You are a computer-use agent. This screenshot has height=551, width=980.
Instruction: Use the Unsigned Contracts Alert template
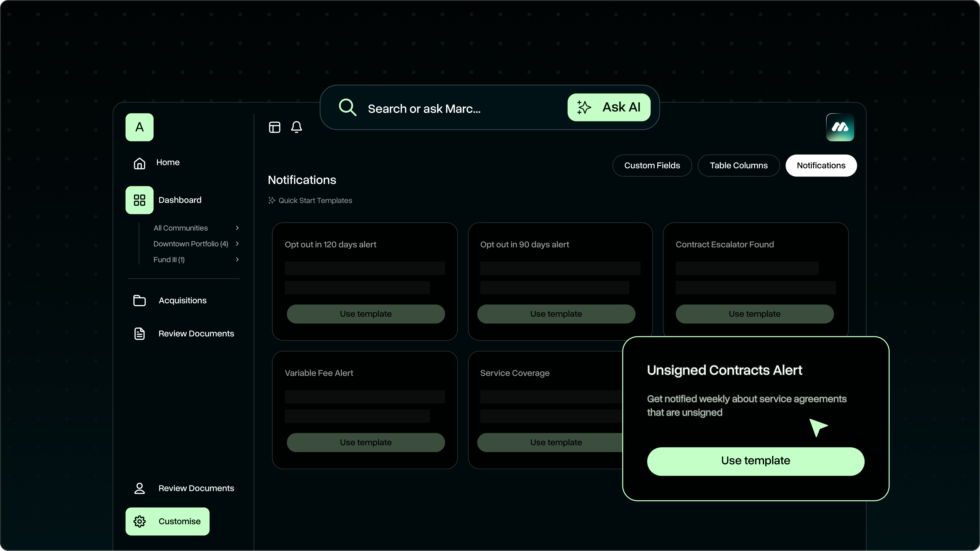pyautogui.click(x=756, y=461)
